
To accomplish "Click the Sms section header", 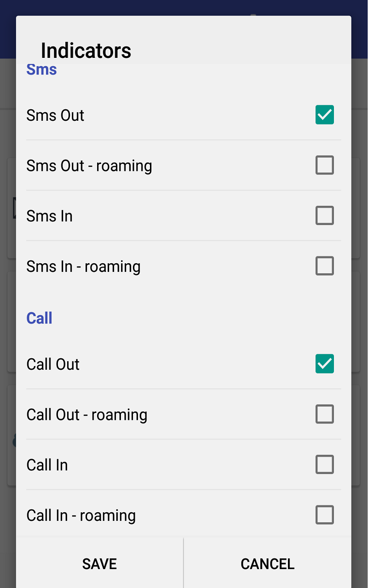I will [x=41, y=69].
